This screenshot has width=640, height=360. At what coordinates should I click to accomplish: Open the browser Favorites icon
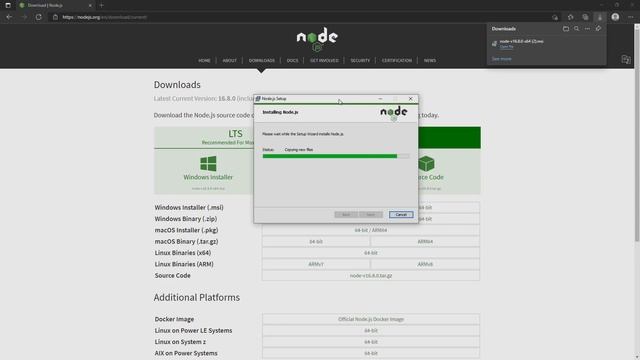570,17
